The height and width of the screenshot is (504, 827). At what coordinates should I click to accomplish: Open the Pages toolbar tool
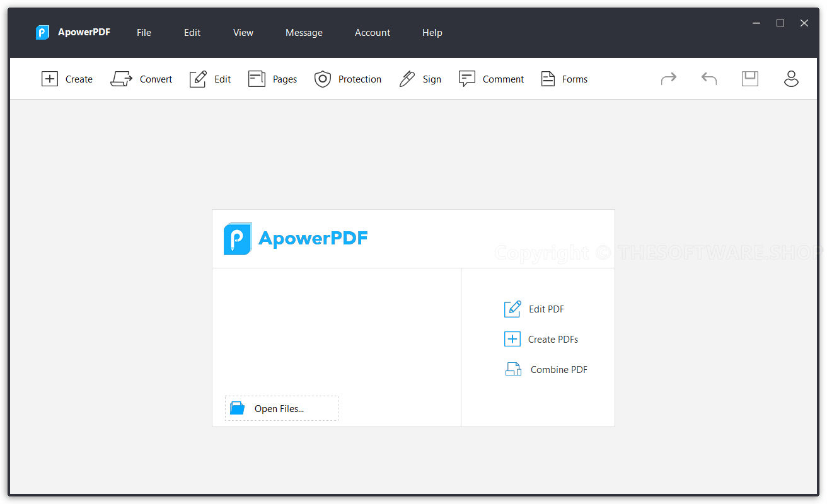(272, 79)
